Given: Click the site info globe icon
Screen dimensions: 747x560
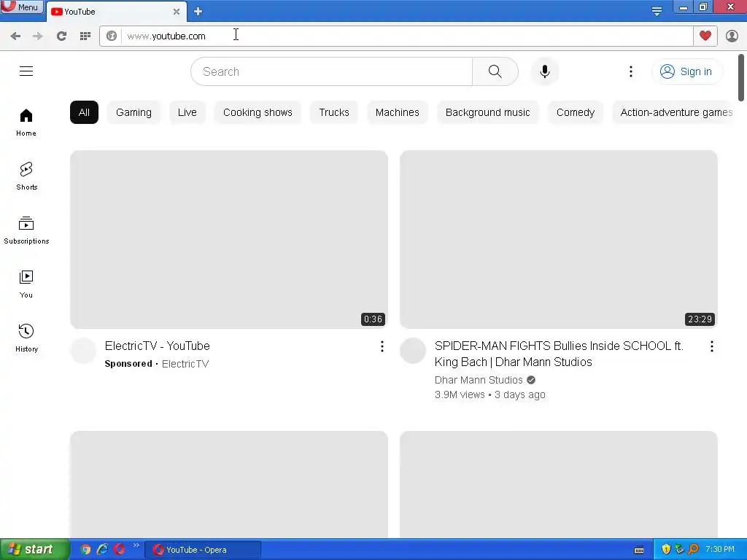Looking at the screenshot, I should pos(112,36).
